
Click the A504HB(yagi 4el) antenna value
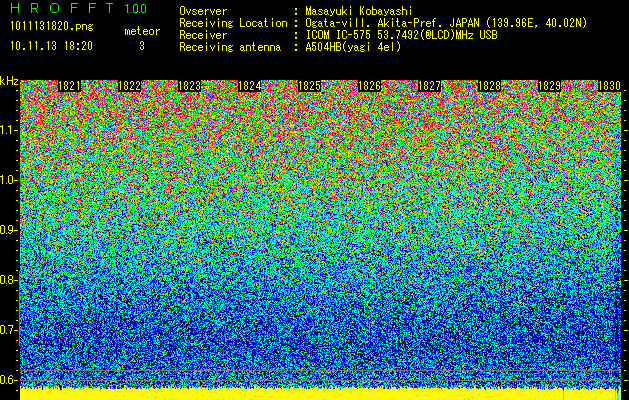tap(353, 47)
